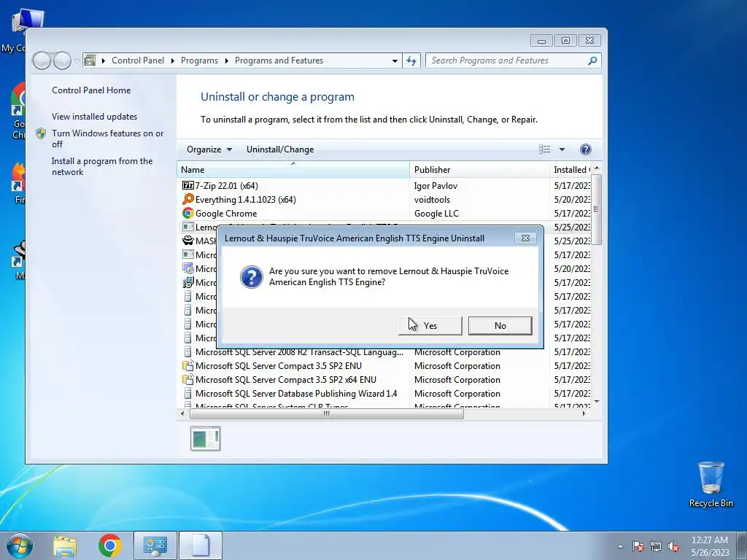Launch Google Chrome from the taskbar

pyautogui.click(x=110, y=545)
